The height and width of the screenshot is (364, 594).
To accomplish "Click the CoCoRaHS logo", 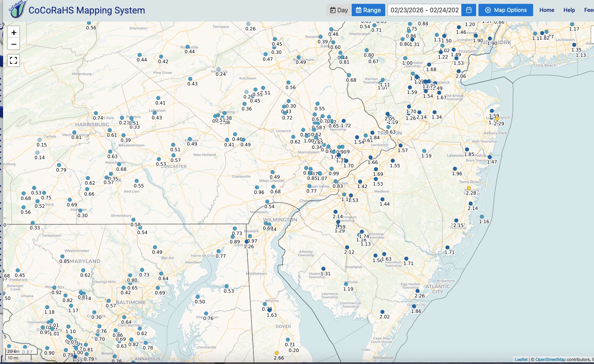I will point(18,10).
